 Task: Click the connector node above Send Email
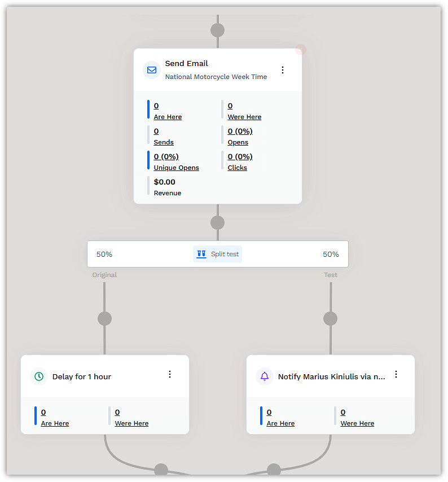(217, 30)
